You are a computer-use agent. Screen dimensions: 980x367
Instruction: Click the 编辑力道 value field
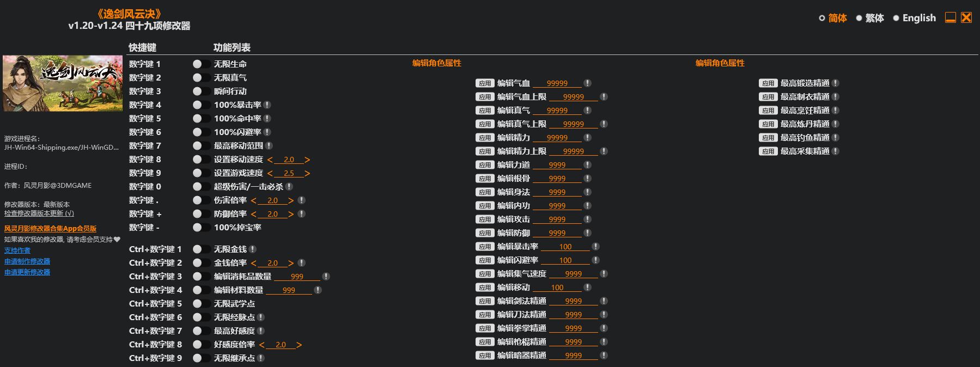point(557,164)
